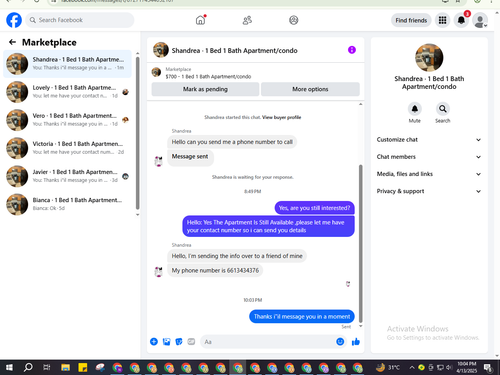Open the notifications bell in header

[461, 20]
